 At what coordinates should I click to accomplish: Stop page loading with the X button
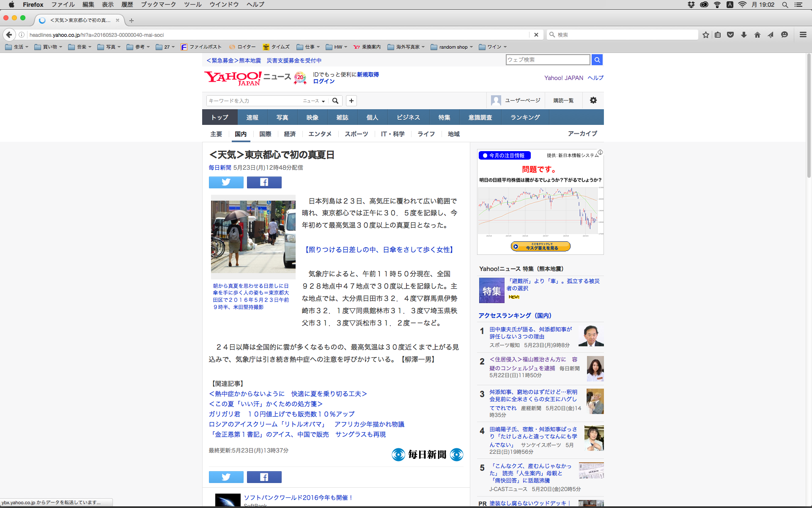(x=536, y=35)
